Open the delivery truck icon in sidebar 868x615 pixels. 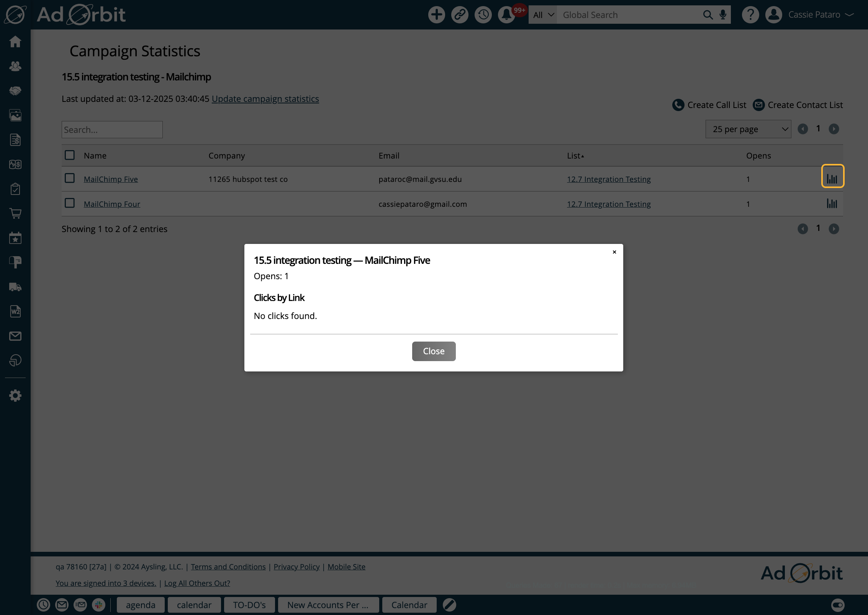[15, 287]
